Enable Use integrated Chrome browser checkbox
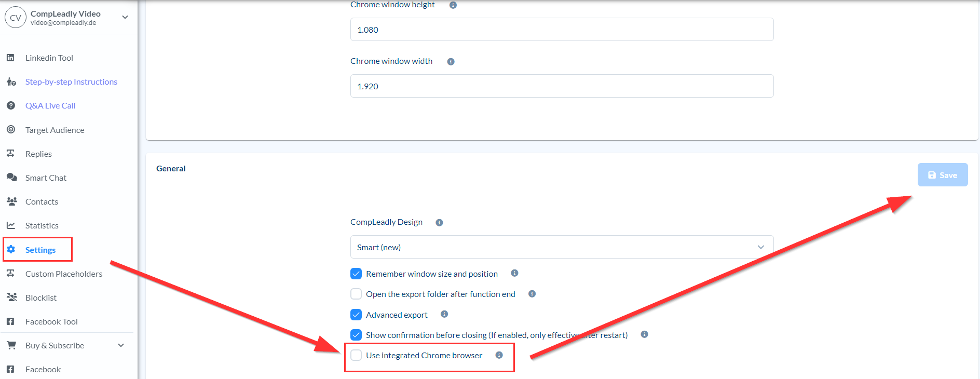This screenshot has width=980, height=379. (356, 355)
